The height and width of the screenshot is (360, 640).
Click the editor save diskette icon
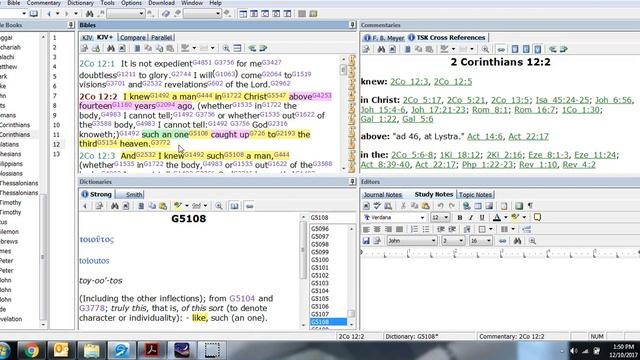(x=366, y=241)
